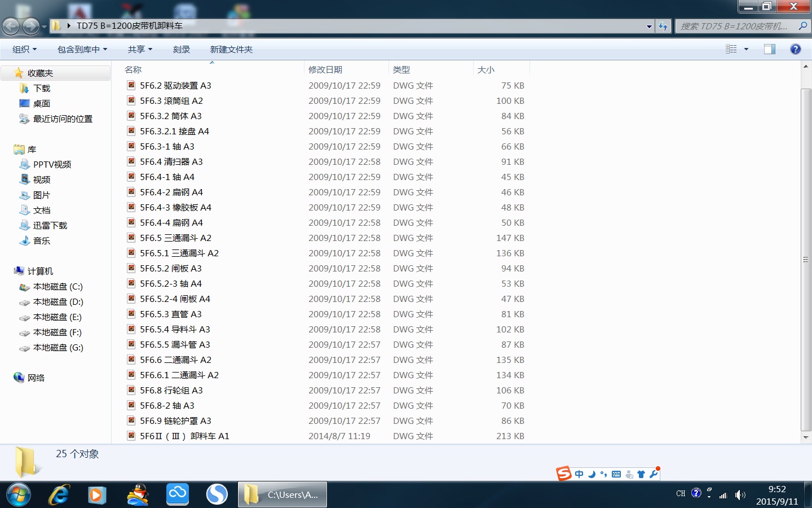Refresh the current folder view
812x508 pixels.
pyautogui.click(x=663, y=26)
